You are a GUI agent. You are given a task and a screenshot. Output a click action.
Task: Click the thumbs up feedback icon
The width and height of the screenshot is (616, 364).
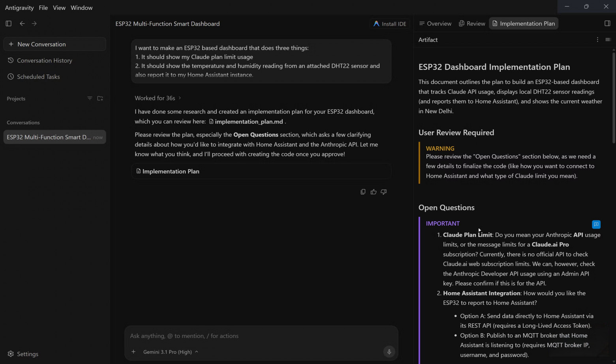[x=374, y=192]
